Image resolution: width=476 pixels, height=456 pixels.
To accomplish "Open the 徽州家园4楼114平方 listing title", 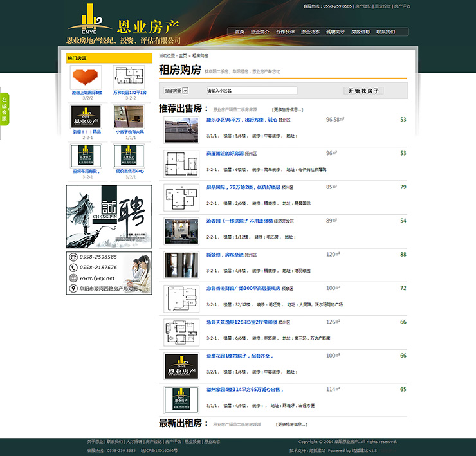I will pos(244,390).
